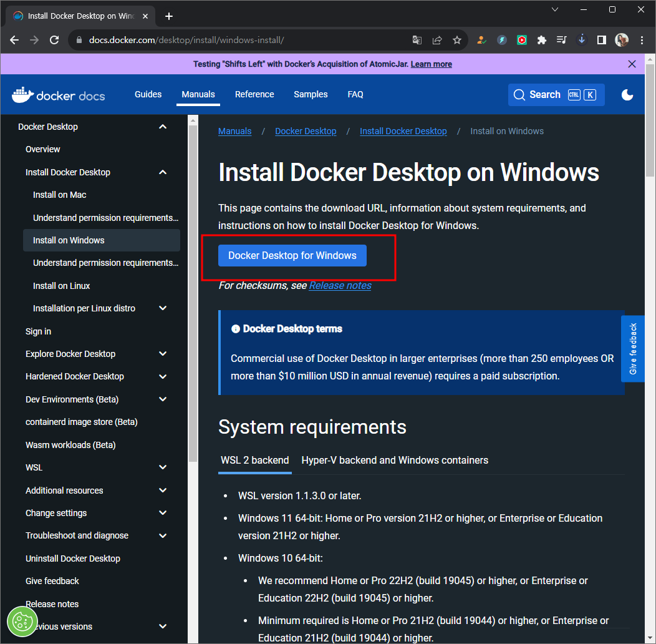Open the Reference menu

click(254, 95)
